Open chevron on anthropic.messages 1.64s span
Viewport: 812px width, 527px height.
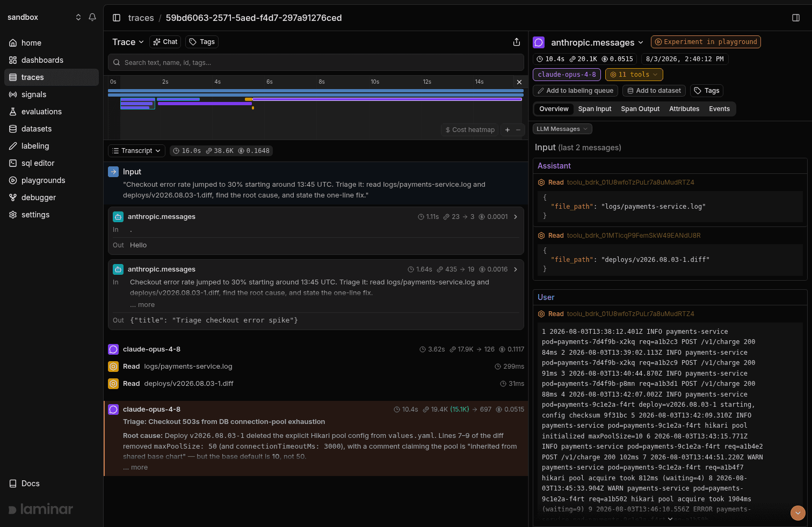(516, 269)
